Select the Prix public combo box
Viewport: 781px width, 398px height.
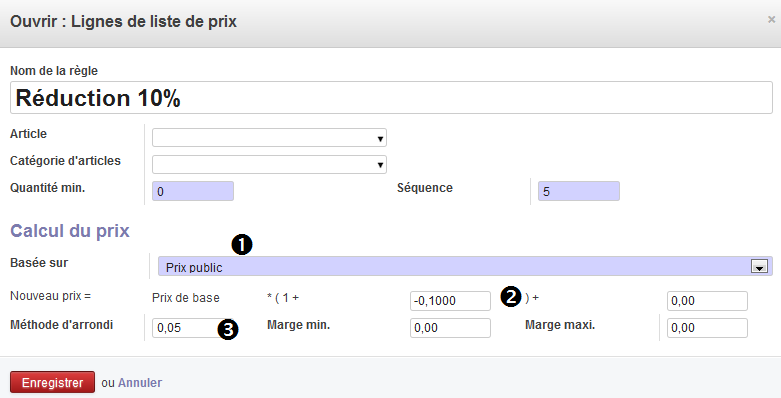tap(465, 266)
